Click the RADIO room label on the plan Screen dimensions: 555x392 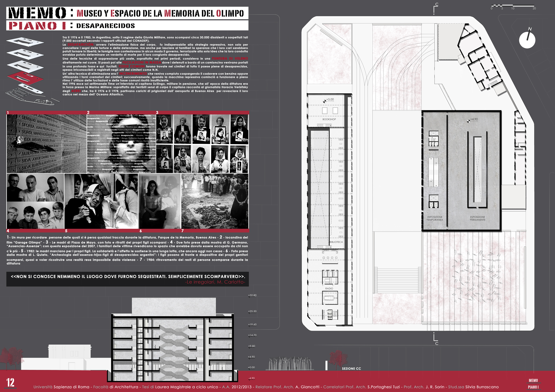pos(329,289)
